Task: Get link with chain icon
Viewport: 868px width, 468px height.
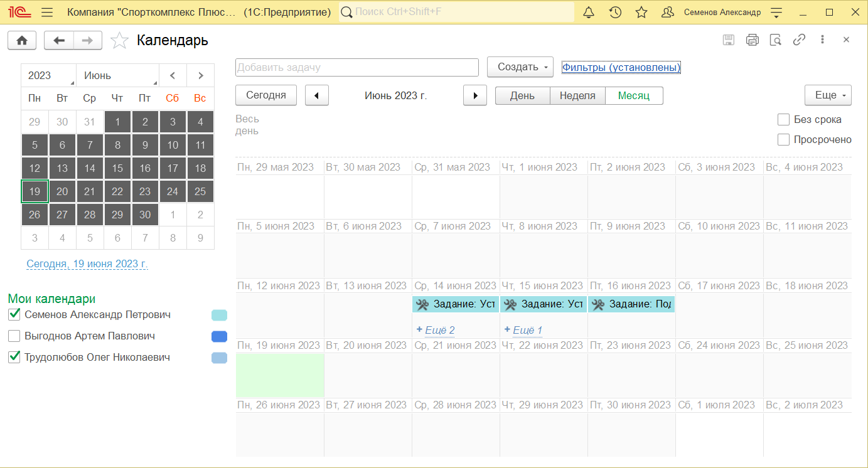Action: coord(799,40)
